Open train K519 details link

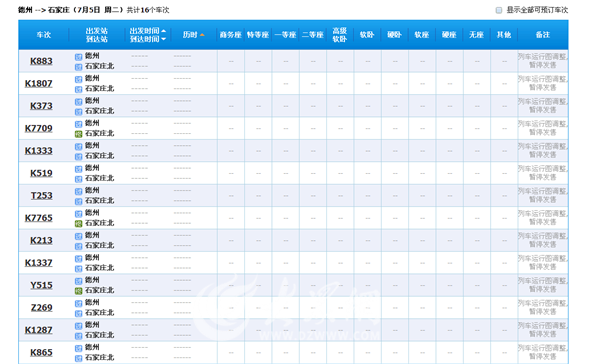(41, 173)
